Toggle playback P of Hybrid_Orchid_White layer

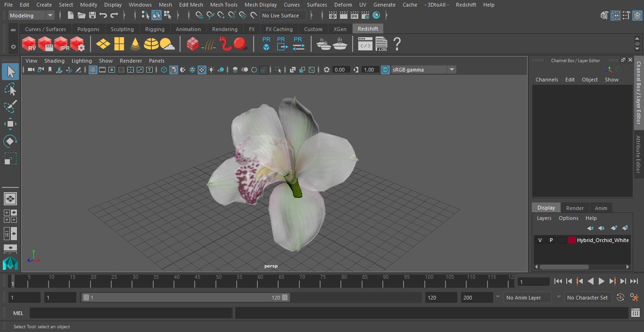point(551,240)
